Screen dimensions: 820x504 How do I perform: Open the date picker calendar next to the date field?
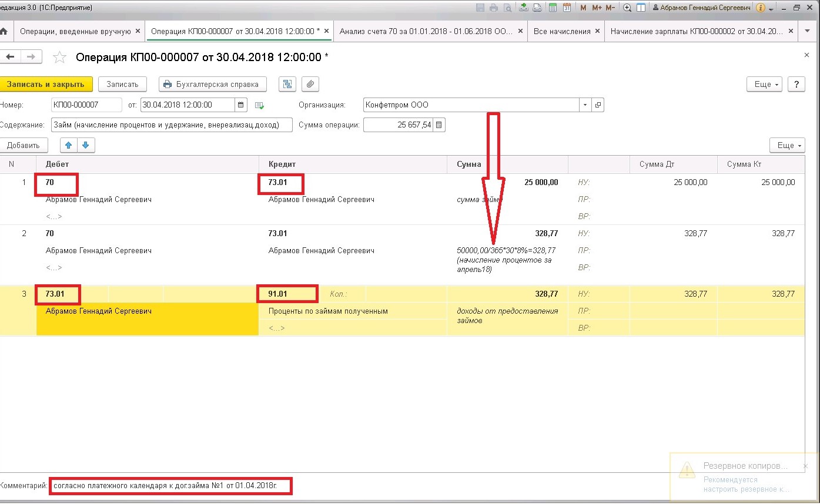241,105
